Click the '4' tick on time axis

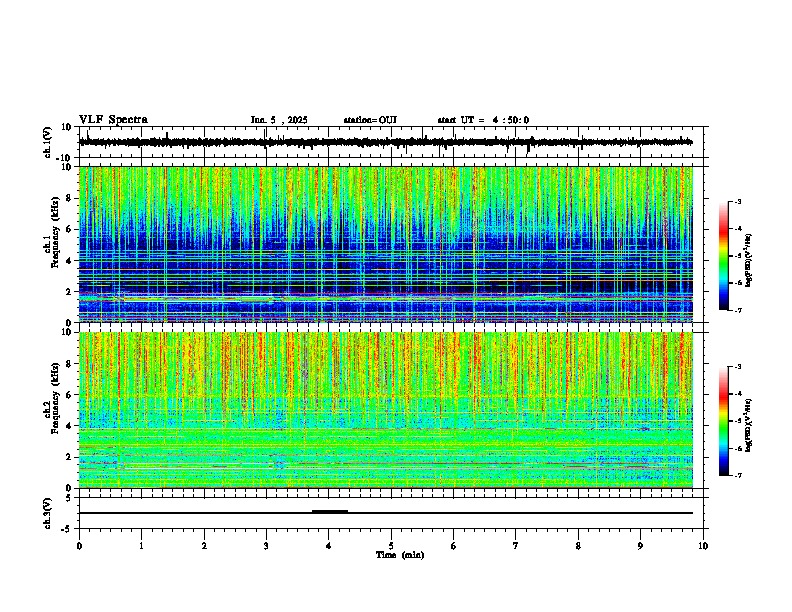click(329, 546)
